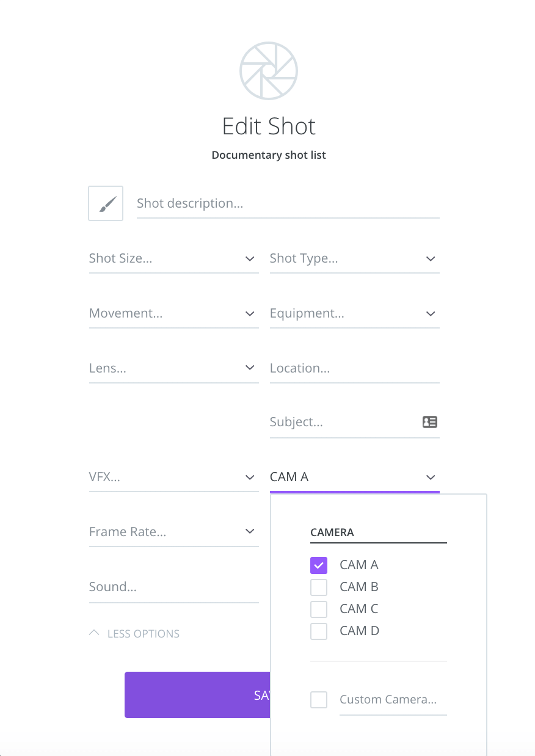
Task: Enable the CAM C checkbox
Action: (319, 609)
